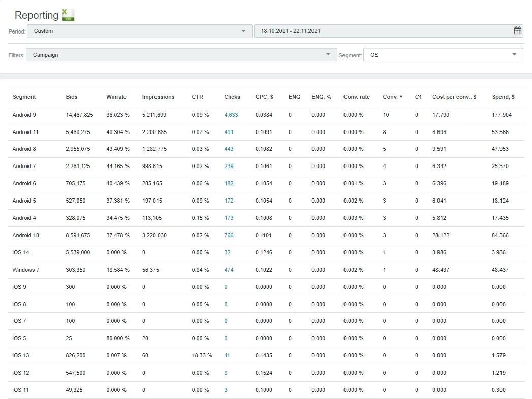
Task: Sort by Cost per conv., $ header
Action: pyautogui.click(x=454, y=97)
